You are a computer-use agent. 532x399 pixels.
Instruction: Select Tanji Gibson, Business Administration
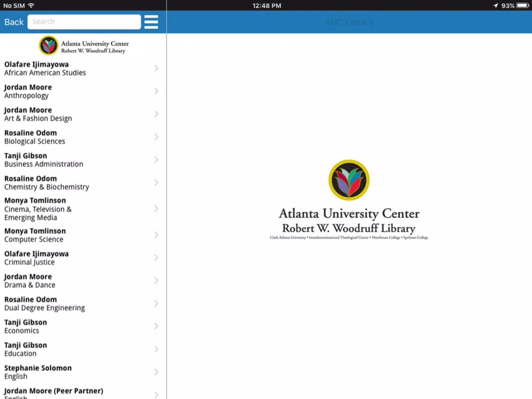[x=83, y=160]
